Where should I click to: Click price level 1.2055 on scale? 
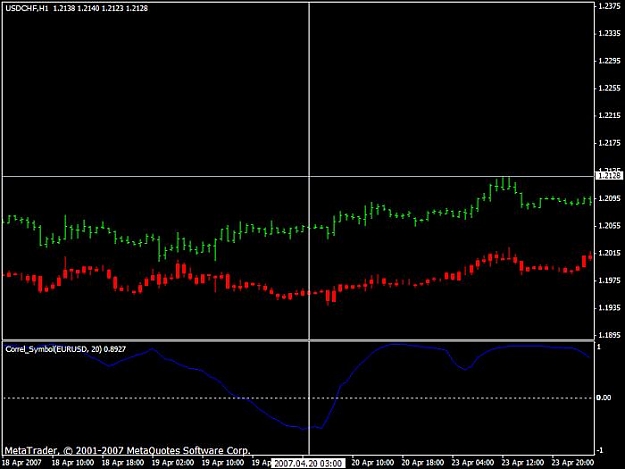tap(610, 226)
